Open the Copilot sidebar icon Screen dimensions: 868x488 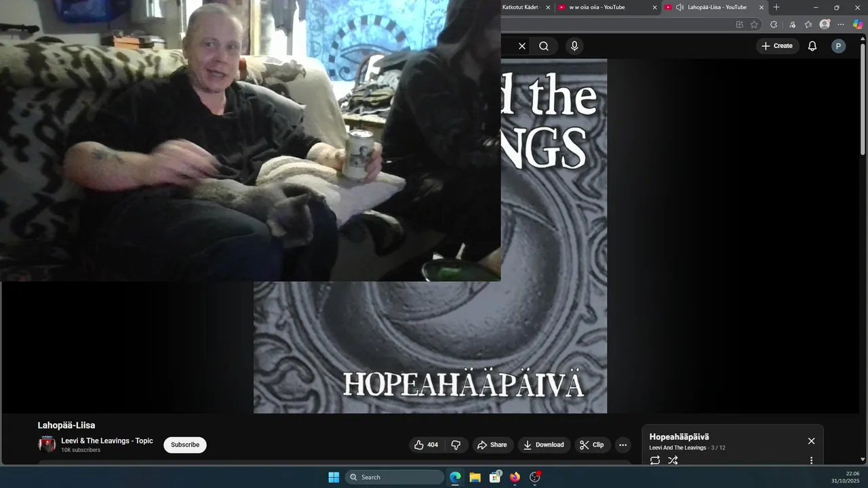tap(858, 24)
